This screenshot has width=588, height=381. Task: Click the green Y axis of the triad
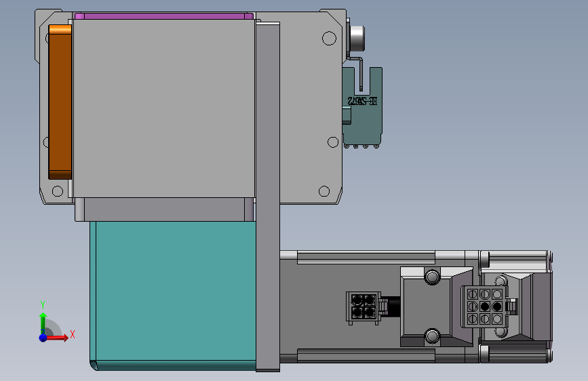tap(43, 323)
